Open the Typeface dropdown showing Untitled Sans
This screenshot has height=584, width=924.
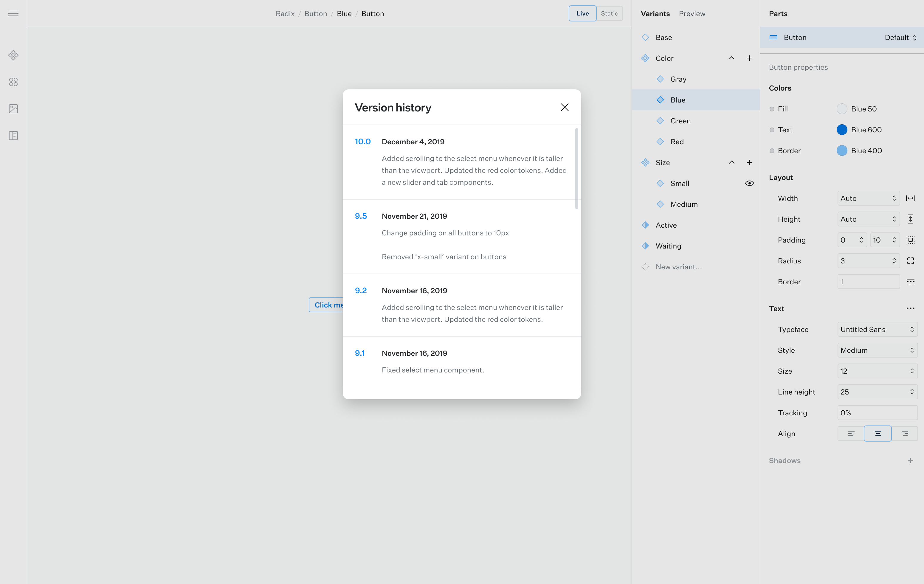pos(877,330)
